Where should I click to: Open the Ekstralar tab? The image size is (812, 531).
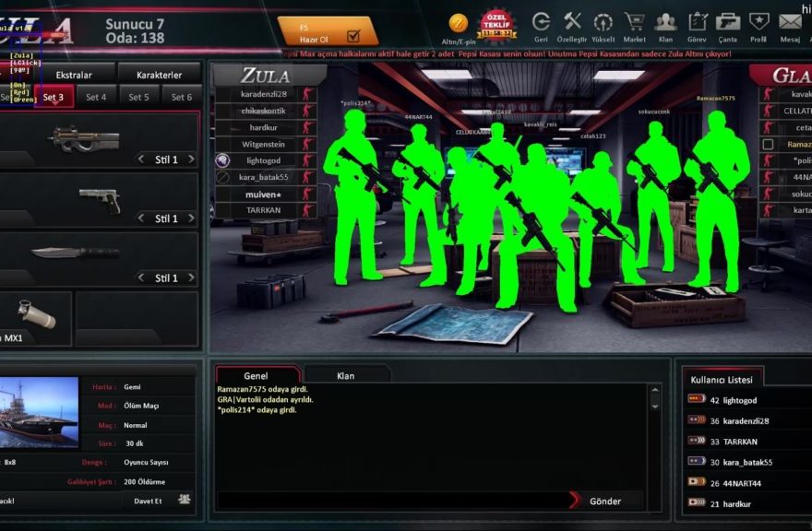(x=74, y=75)
